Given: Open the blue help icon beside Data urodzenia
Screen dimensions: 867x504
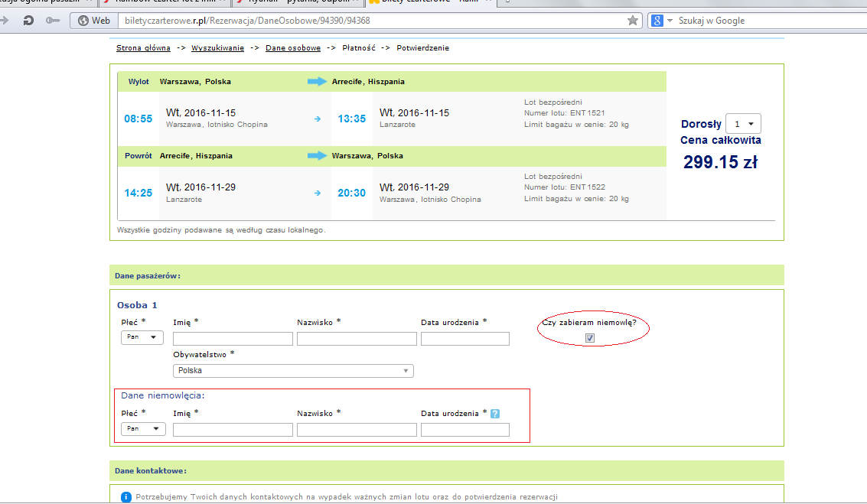Looking at the screenshot, I should point(495,413).
